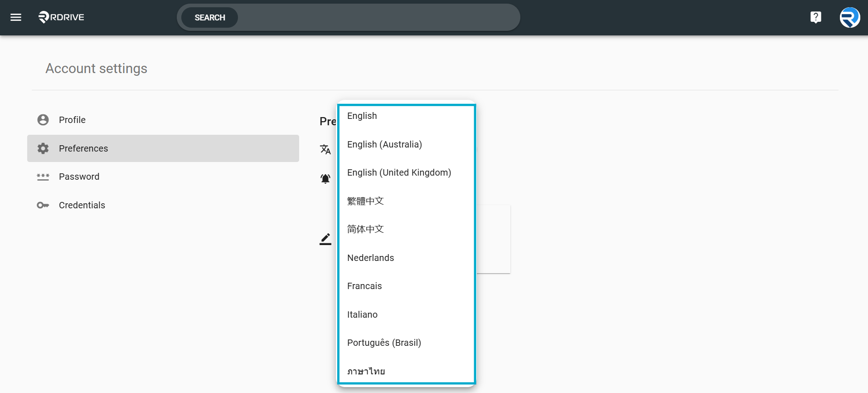Open the Credentials settings tab

163,205
